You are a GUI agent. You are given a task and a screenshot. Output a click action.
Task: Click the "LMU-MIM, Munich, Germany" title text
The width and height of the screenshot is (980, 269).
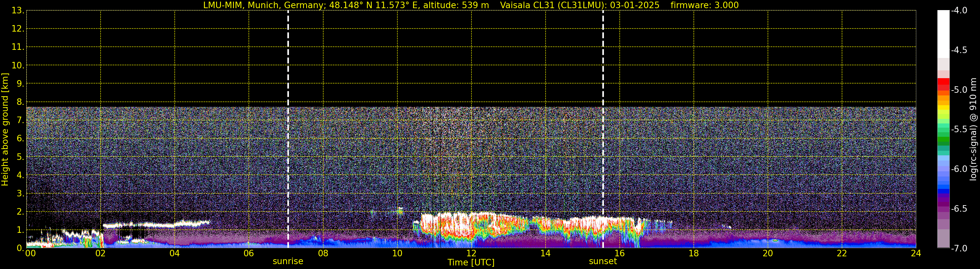(263, 5)
